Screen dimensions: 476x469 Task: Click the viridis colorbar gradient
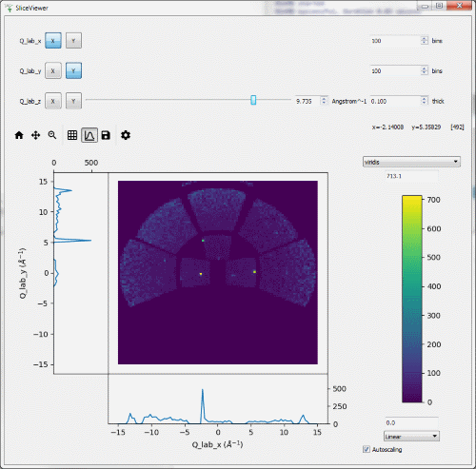pyautogui.click(x=412, y=299)
